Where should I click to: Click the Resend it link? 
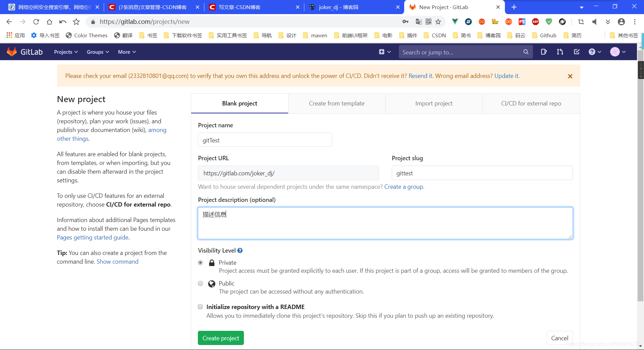(x=420, y=76)
